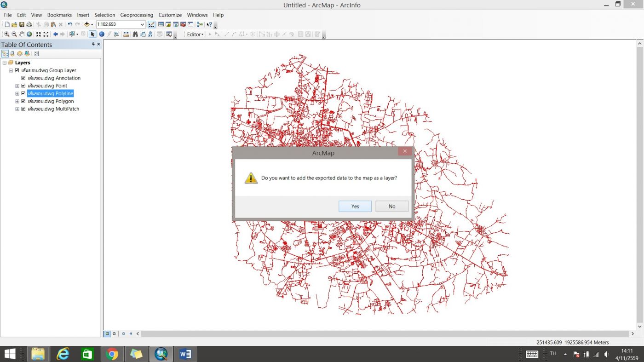Open the Geoprocessing menu
The image size is (644, 362).
point(136,15)
